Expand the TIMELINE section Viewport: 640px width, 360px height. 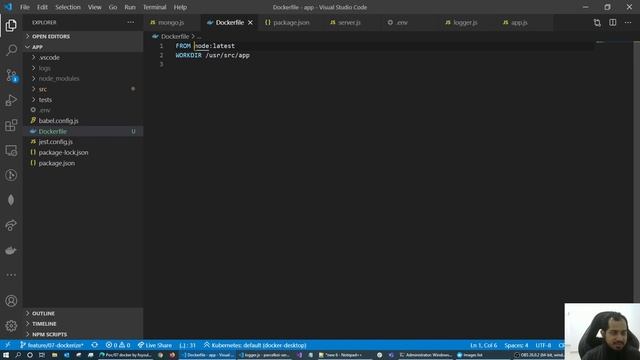click(83, 324)
